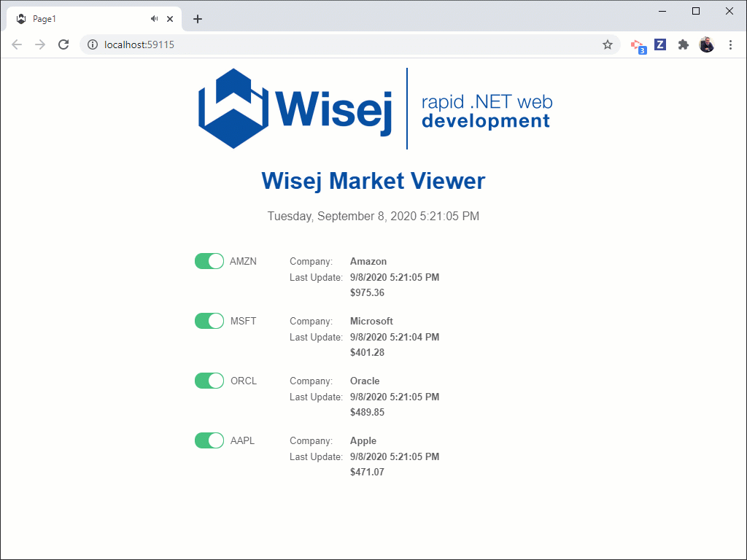Click the $471.07 price value
The image size is (747, 560).
point(368,472)
